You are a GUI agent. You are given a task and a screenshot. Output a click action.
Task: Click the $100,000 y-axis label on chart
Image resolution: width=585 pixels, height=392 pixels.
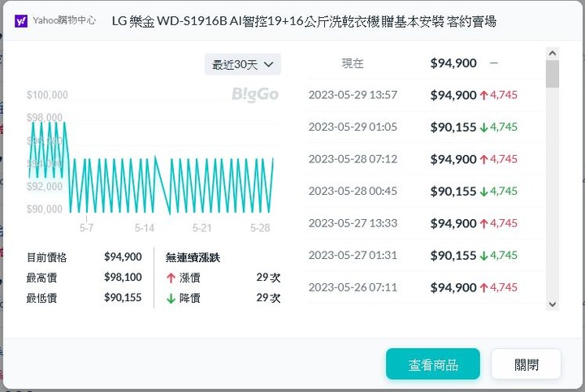47,95
